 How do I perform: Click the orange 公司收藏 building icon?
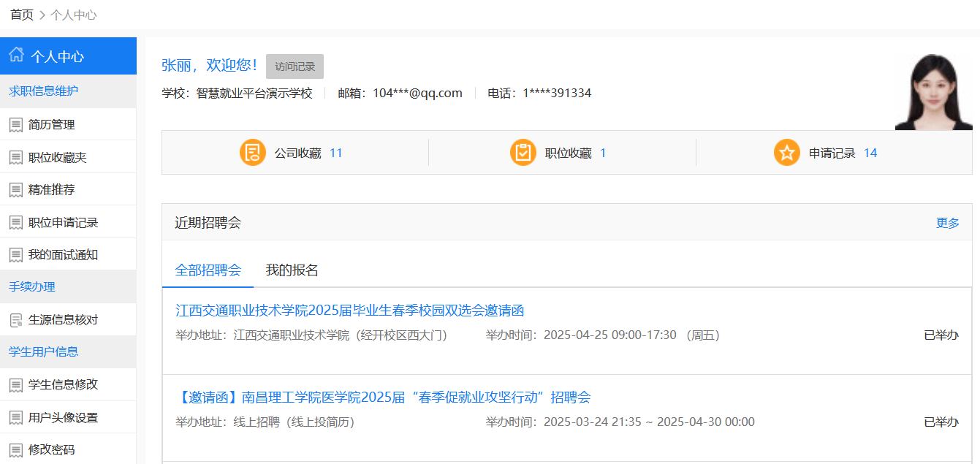tap(252, 153)
